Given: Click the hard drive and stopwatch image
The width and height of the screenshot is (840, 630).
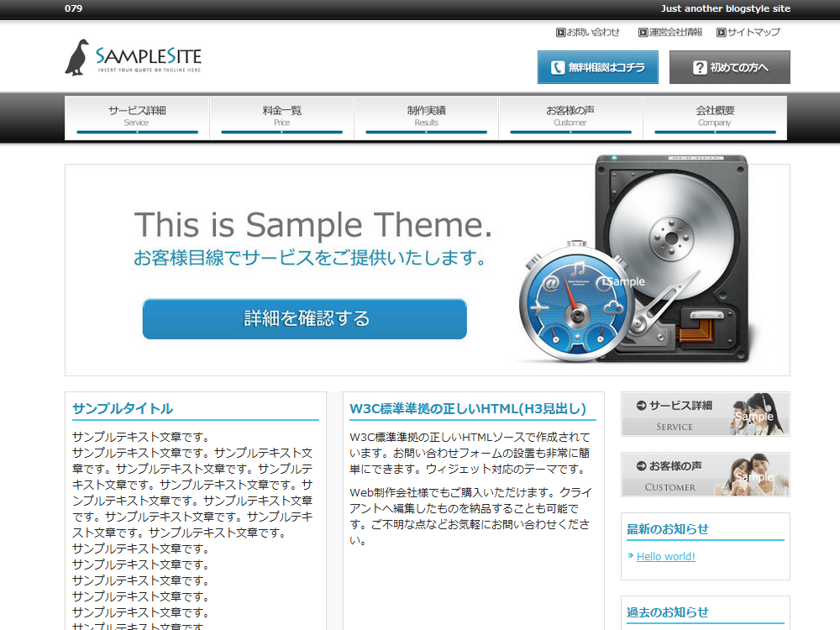Looking at the screenshot, I should pos(635,260).
